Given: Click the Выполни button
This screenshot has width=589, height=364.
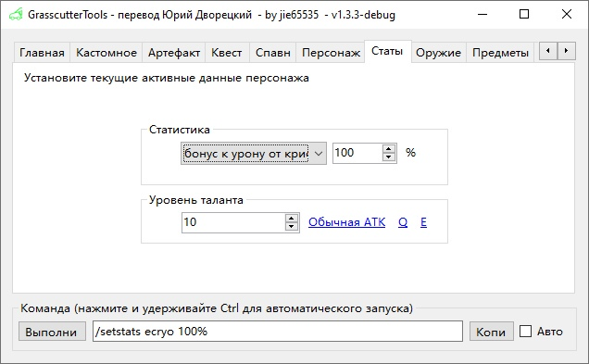Looking at the screenshot, I should pyautogui.click(x=52, y=332).
